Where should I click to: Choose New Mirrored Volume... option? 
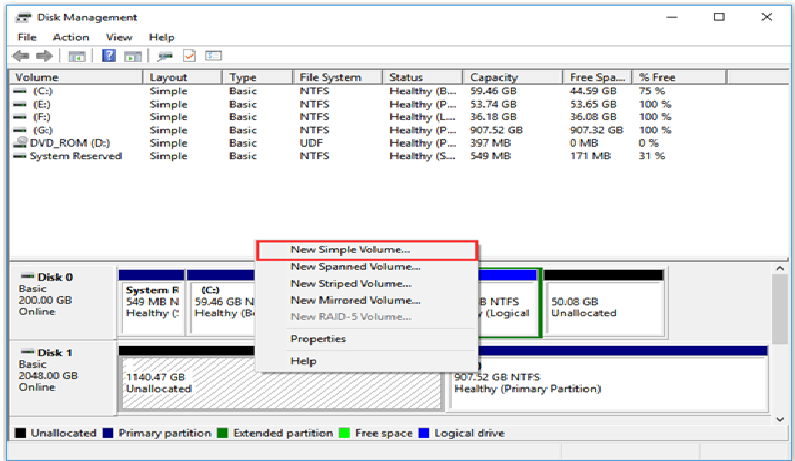[x=367, y=300]
